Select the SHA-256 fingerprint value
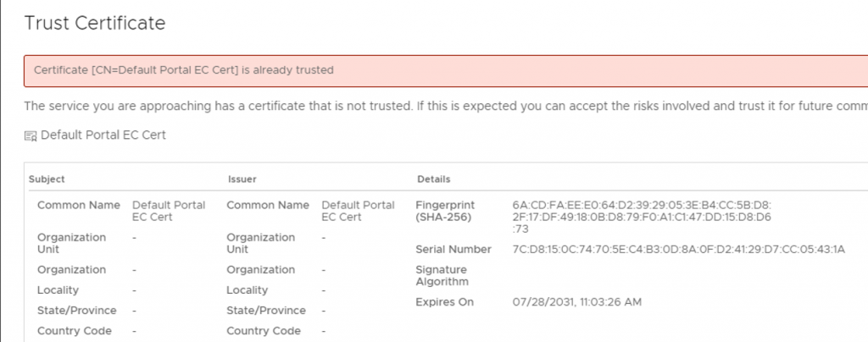The image size is (868, 342). [642, 217]
